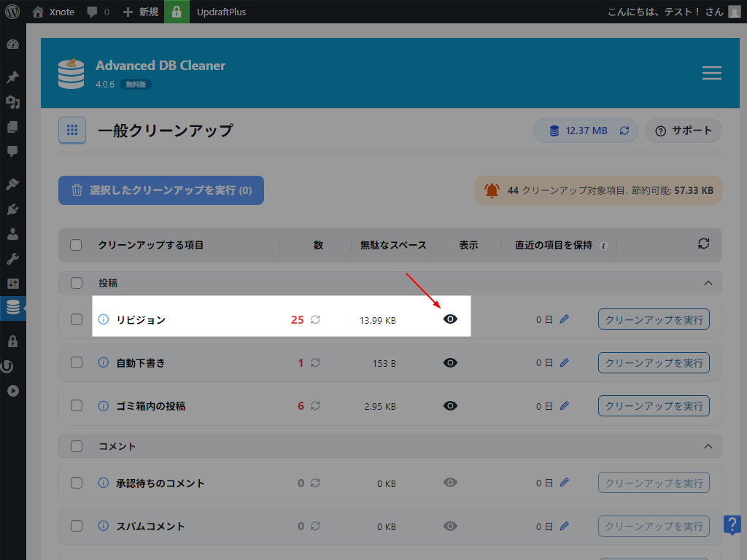
Task: Open the apps grid menu beside 一般クリーンアップ title
Action: click(72, 130)
